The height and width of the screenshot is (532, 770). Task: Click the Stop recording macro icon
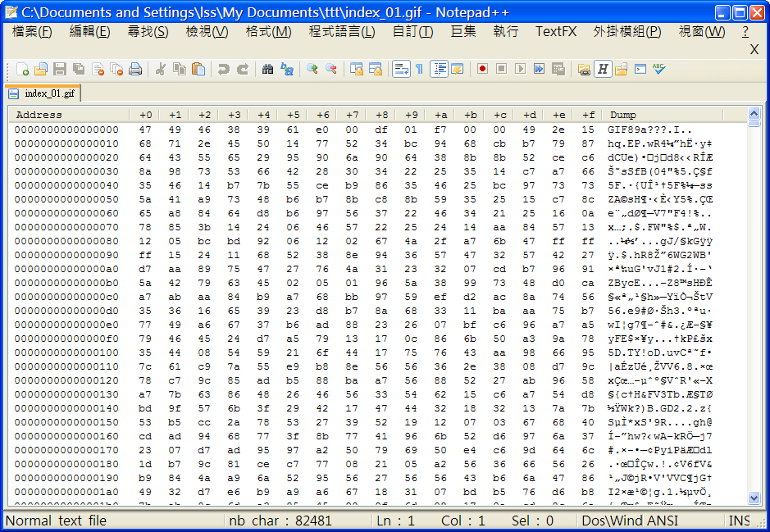pos(501,69)
